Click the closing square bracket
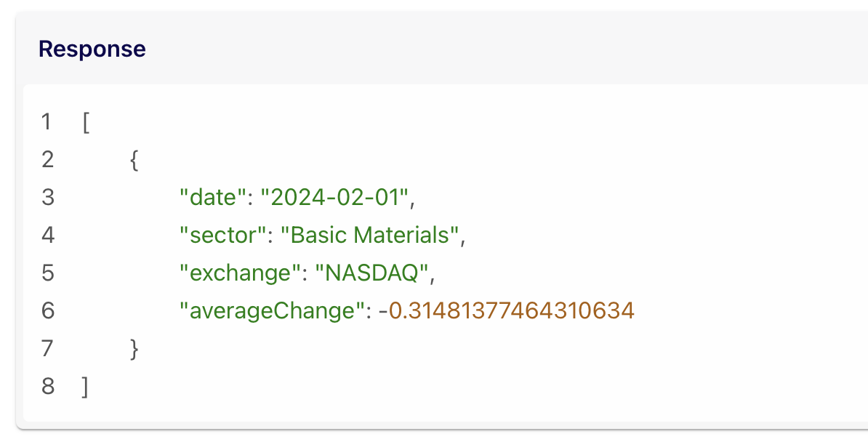Image resolution: width=868 pixels, height=442 pixels. (87, 386)
